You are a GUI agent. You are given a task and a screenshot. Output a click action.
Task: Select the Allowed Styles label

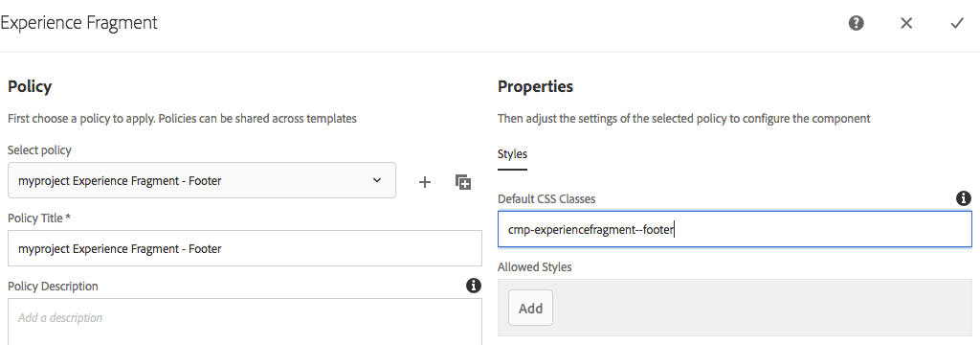[534, 266]
